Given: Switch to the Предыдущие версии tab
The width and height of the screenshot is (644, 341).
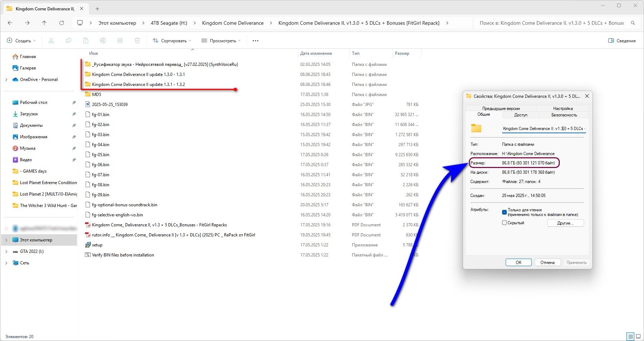Looking at the screenshot, I should click(x=501, y=109).
